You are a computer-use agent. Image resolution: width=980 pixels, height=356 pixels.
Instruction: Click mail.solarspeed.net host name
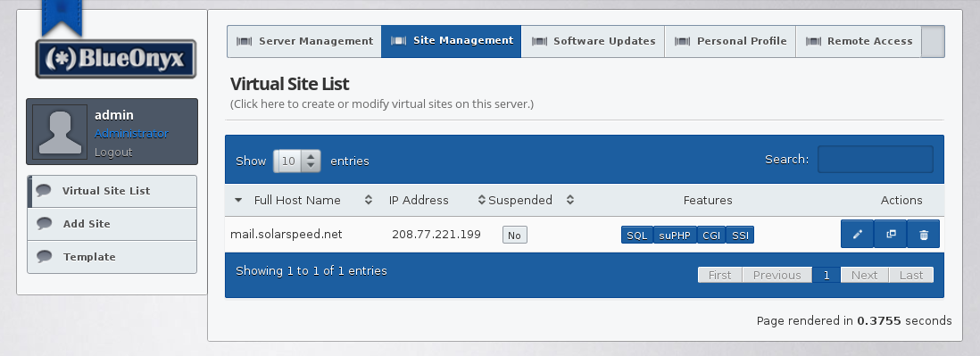point(287,234)
